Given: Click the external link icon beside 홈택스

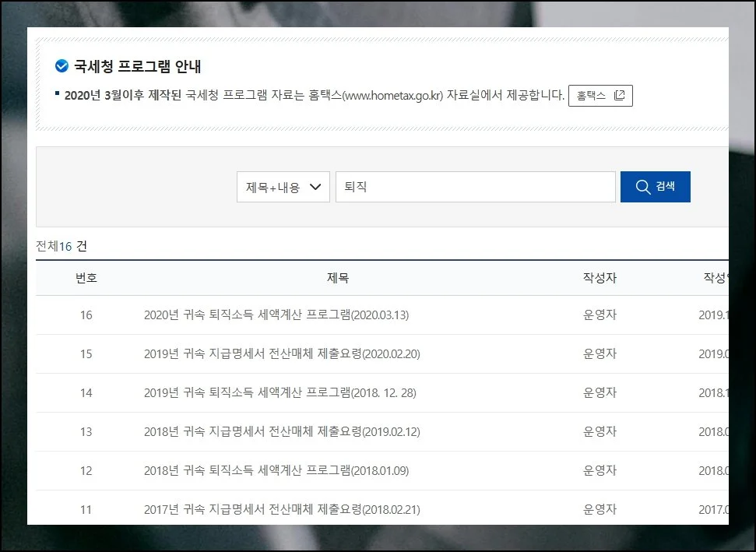Looking at the screenshot, I should coord(619,96).
